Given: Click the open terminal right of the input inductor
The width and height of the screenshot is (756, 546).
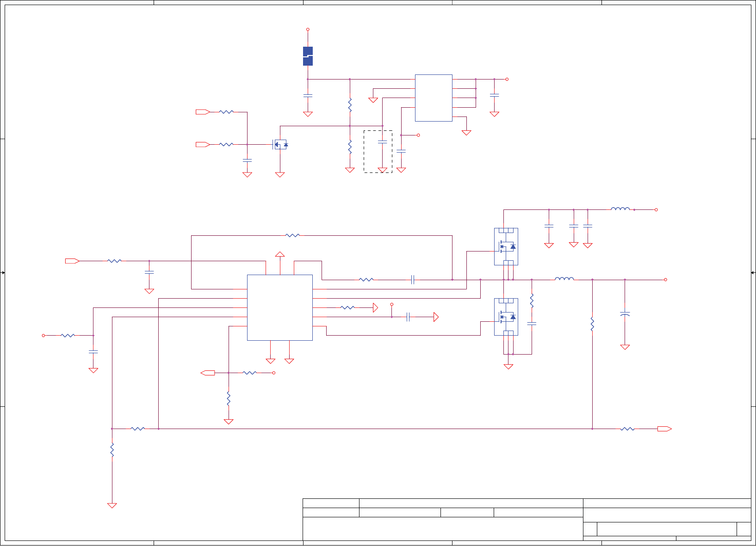Looking at the screenshot, I should pos(656,209).
